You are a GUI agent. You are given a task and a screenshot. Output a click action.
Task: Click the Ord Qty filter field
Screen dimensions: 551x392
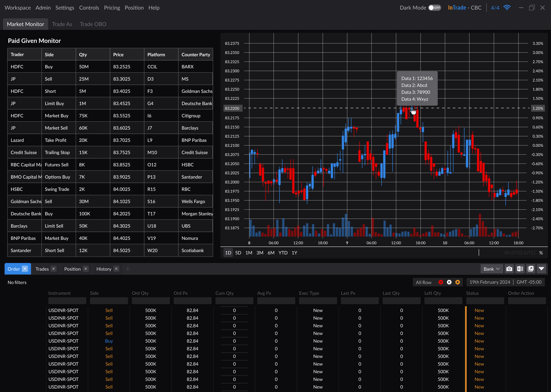(151, 301)
